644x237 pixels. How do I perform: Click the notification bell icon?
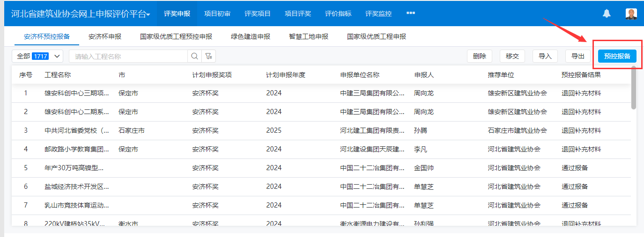(x=607, y=14)
